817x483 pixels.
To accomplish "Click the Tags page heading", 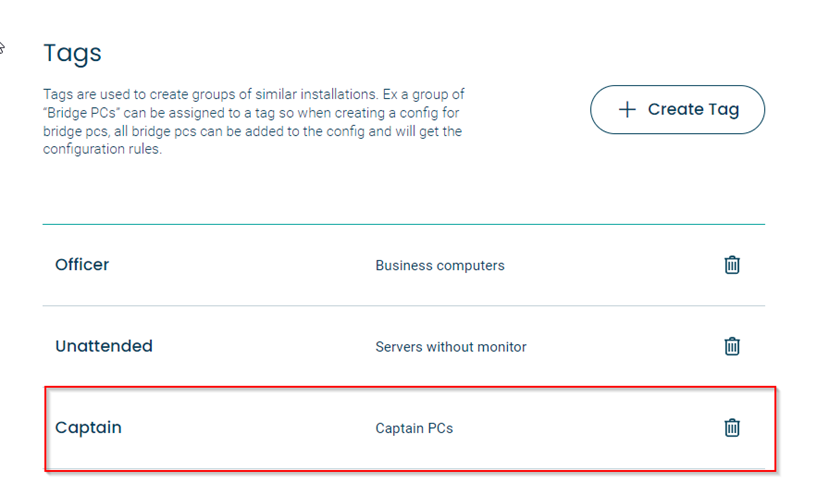I will [72, 54].
